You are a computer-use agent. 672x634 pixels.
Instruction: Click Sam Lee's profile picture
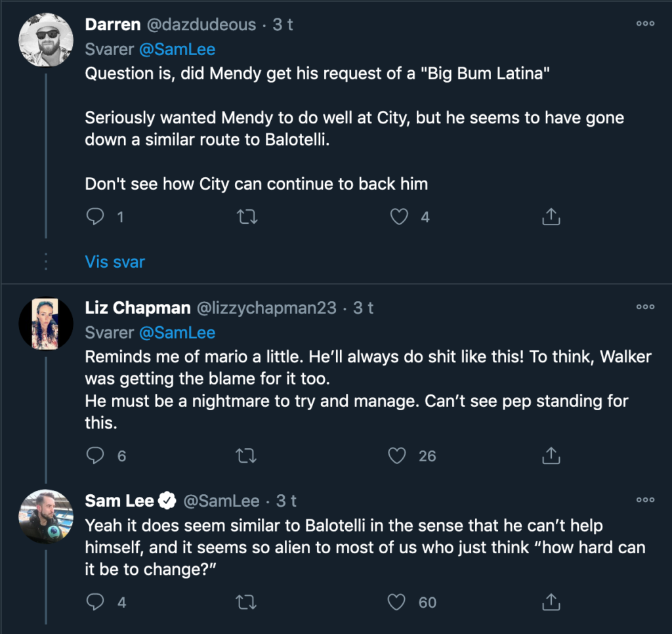point(45,517)
